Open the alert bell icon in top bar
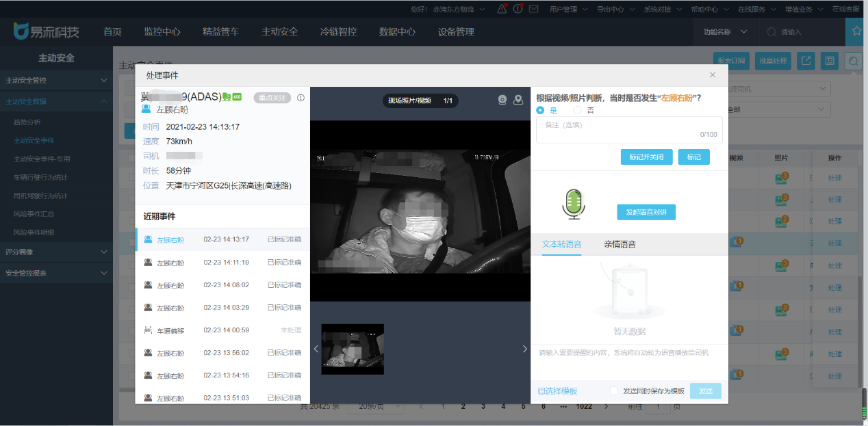 click(x=502, y=10)
